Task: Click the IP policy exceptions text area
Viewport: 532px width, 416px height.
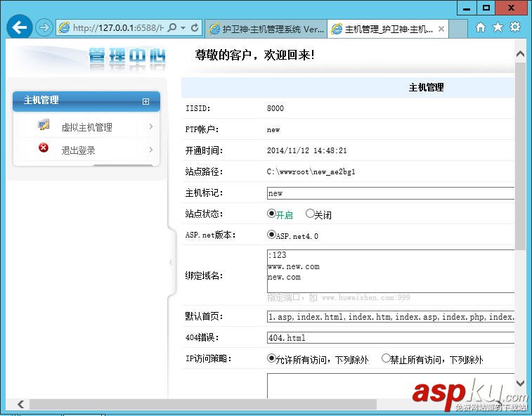Action: click(391, 386)
